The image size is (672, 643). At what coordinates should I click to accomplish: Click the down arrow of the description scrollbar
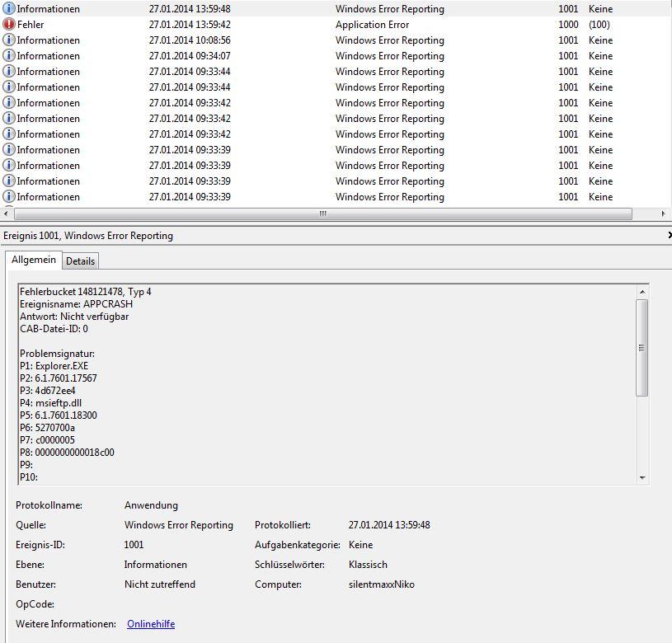point(642,477)
